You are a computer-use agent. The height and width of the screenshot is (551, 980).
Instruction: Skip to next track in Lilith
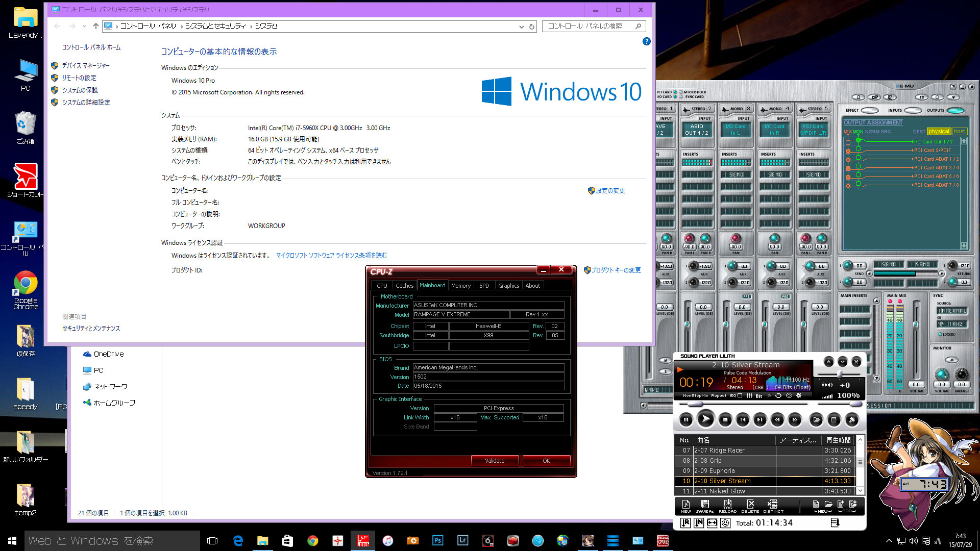pyautogui.click(x=760, y=420)
